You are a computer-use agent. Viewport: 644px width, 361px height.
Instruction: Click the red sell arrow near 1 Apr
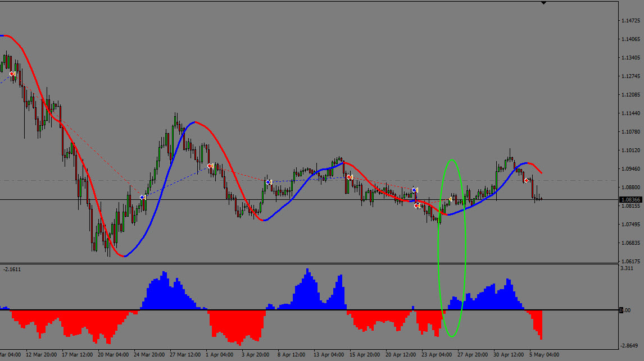point(210,166)
